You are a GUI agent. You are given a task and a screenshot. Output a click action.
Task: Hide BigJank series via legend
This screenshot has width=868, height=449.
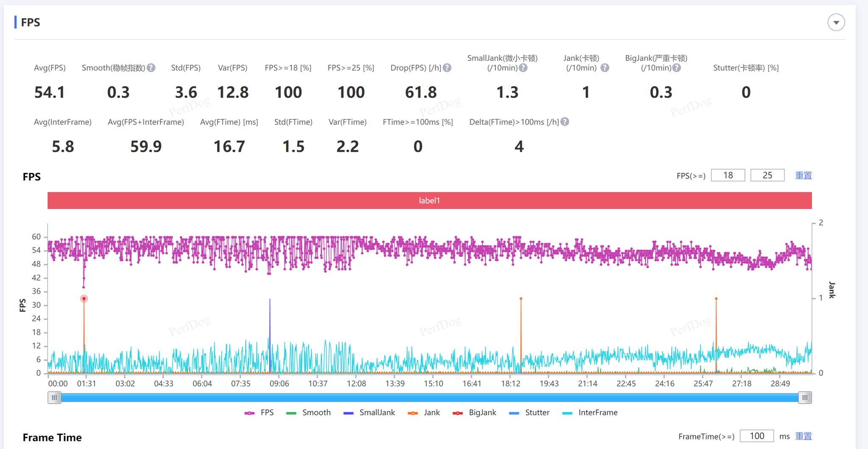(x=474, y=413)
